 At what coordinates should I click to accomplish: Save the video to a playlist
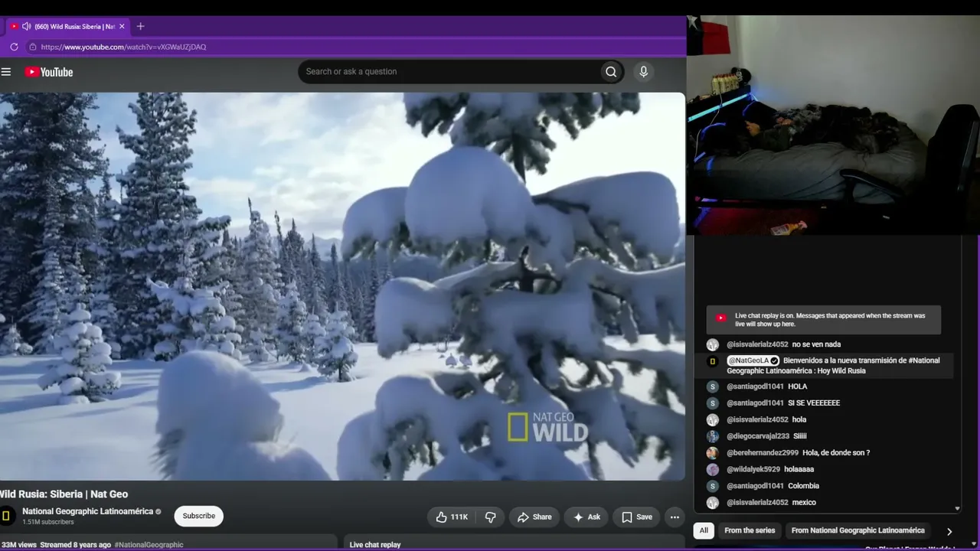click(637, 517)
